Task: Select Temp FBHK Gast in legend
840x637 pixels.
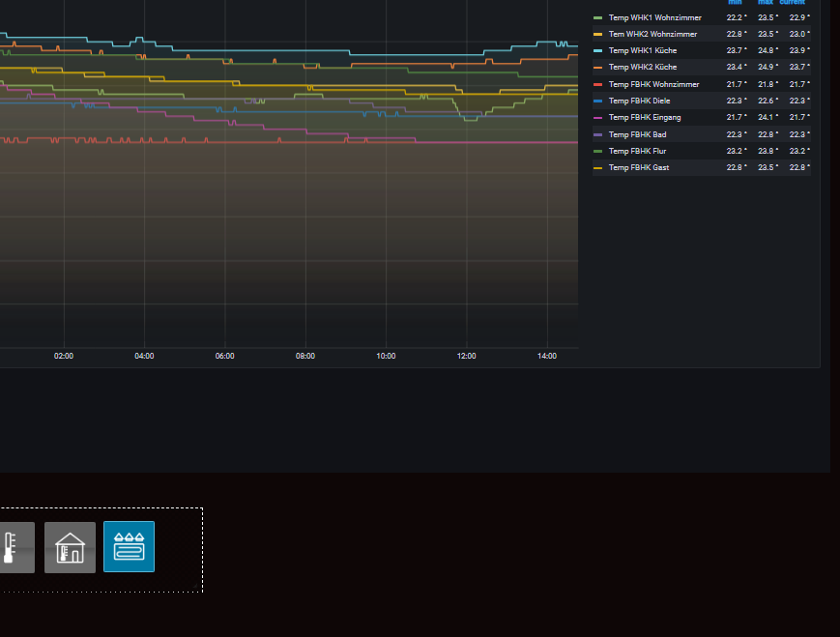Action: 638,168
